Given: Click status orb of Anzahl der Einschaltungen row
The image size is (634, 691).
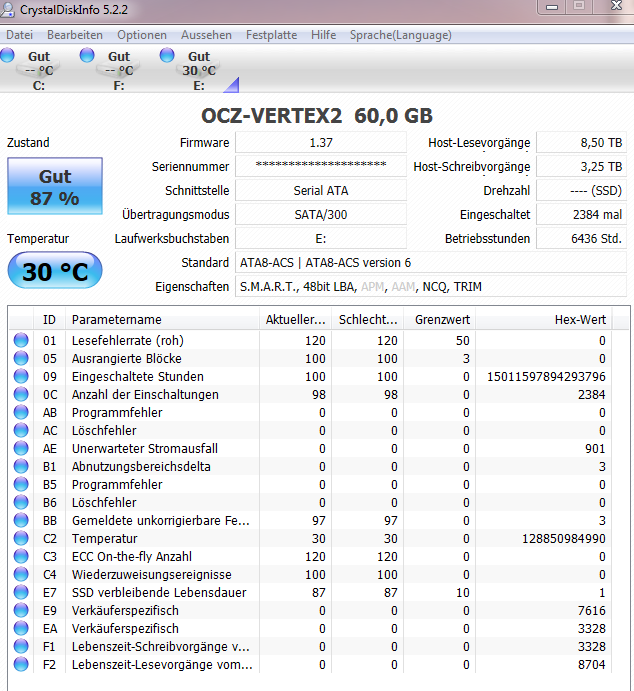Looking at the screenshot, I should pyautogui.click(x=21, y=394).
